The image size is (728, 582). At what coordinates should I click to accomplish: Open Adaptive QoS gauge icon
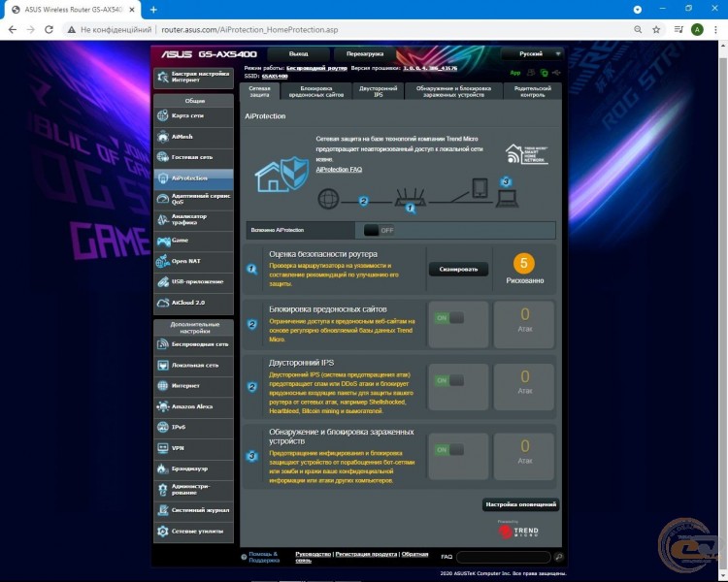tap(162, 199)
